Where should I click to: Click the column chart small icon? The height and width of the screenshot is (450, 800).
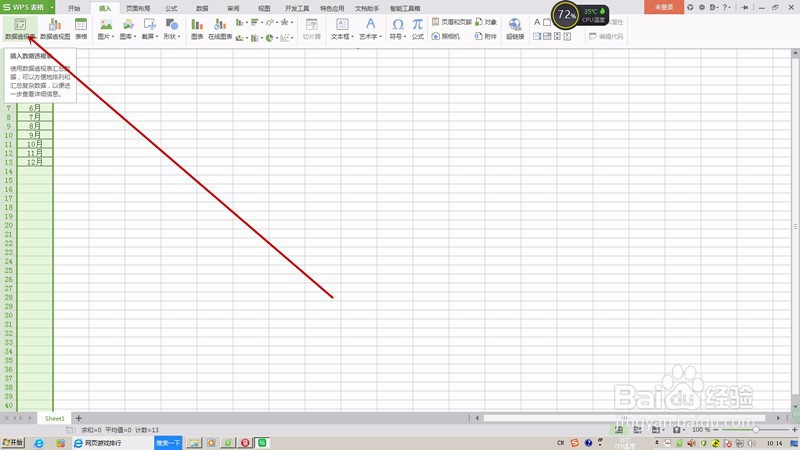pos(239,22)
